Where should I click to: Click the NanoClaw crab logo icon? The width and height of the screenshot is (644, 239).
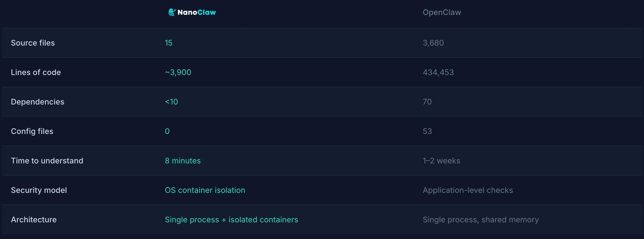(172, 12)
